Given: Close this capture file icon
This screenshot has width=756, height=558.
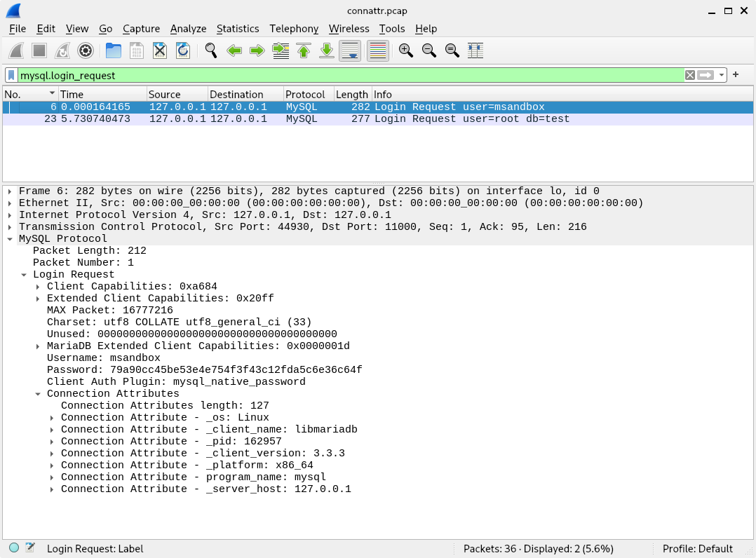Looking at the screenshot, I should [160, 50].
